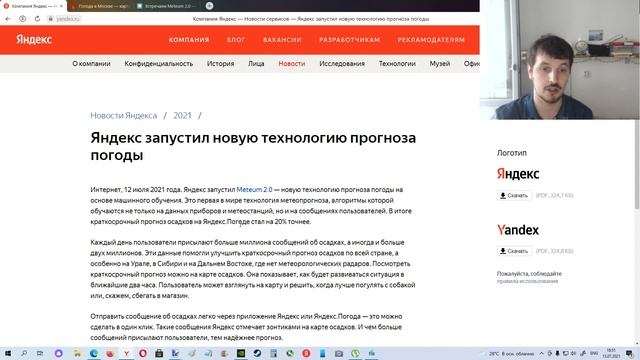Open the ВАКАНСИИ header menu
Image resolution: width=640 pixels, height=360 pixels.
(282, 40)
